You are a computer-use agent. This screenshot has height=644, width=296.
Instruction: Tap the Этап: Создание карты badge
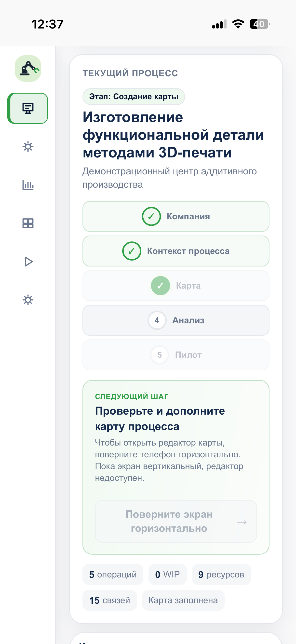pos(134,97)
